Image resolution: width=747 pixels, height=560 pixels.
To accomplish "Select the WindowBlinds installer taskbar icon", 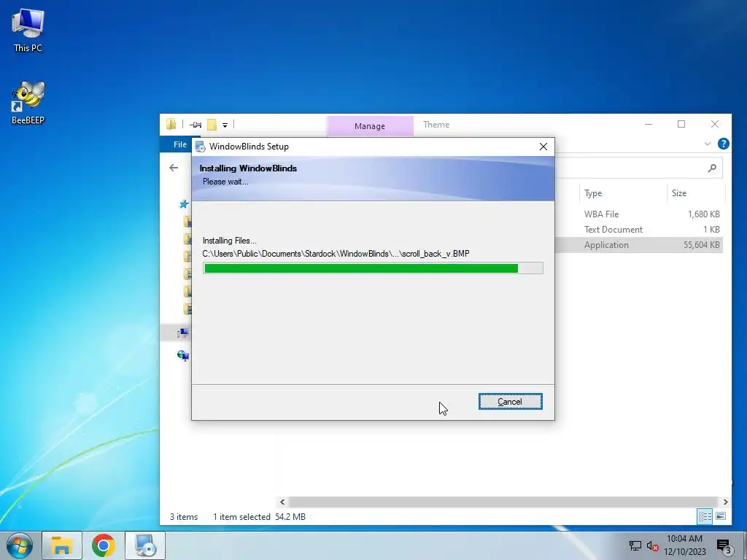I will click(145, 545).
